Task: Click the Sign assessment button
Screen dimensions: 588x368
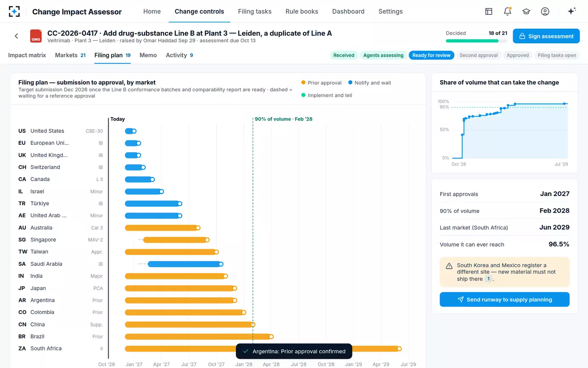Action: tap(546, 36)
